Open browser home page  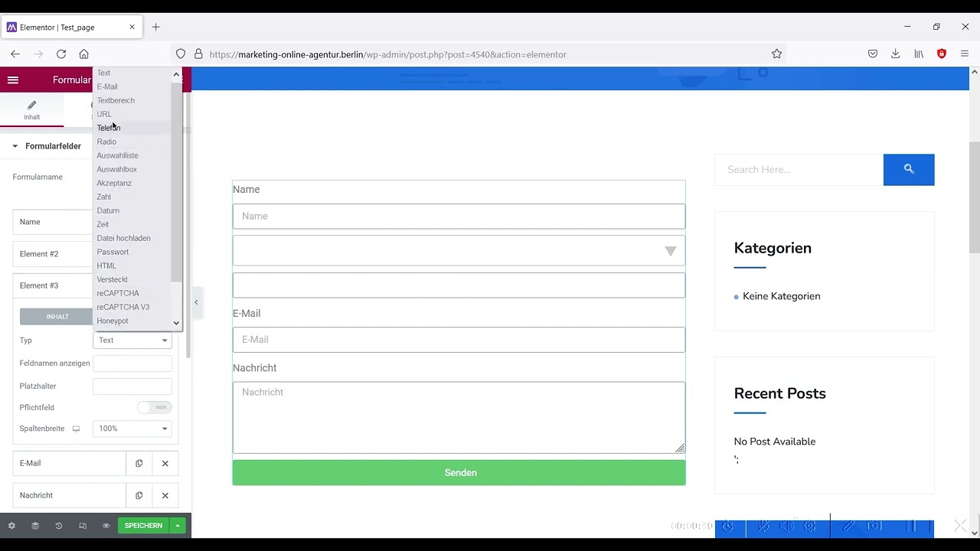click(84, 54)
